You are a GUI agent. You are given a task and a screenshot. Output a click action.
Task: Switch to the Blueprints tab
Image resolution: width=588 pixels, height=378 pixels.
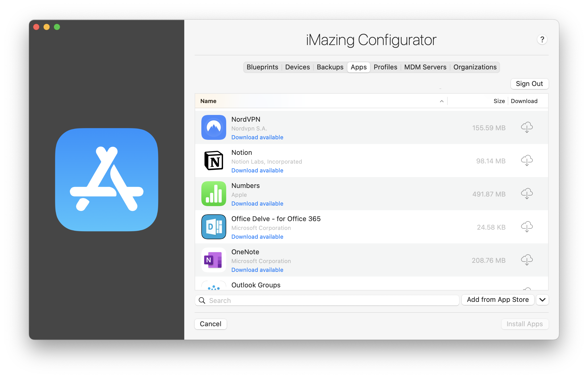tap(262, 67)
